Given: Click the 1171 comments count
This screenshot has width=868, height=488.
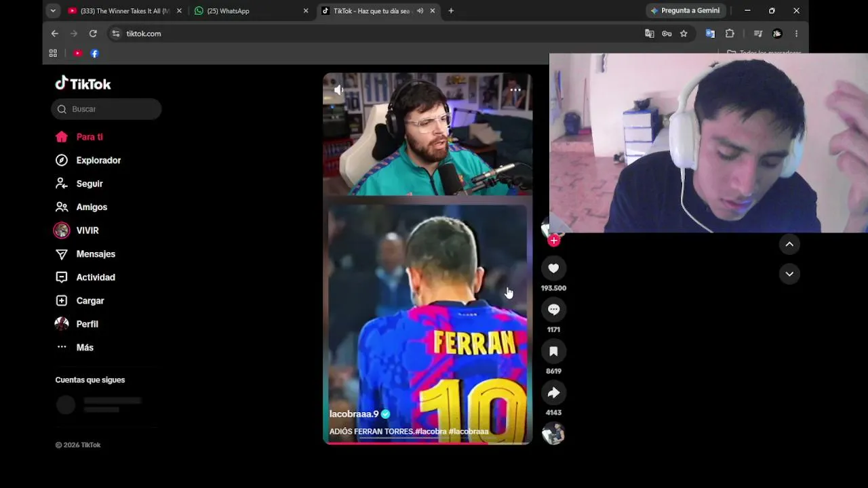Looking at the screenshot, I should pyautogui.click(x=553, y=330).
